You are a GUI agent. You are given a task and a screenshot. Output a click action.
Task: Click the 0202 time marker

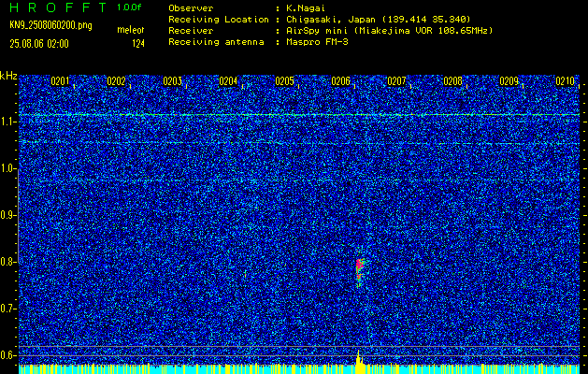coord(116,81)
